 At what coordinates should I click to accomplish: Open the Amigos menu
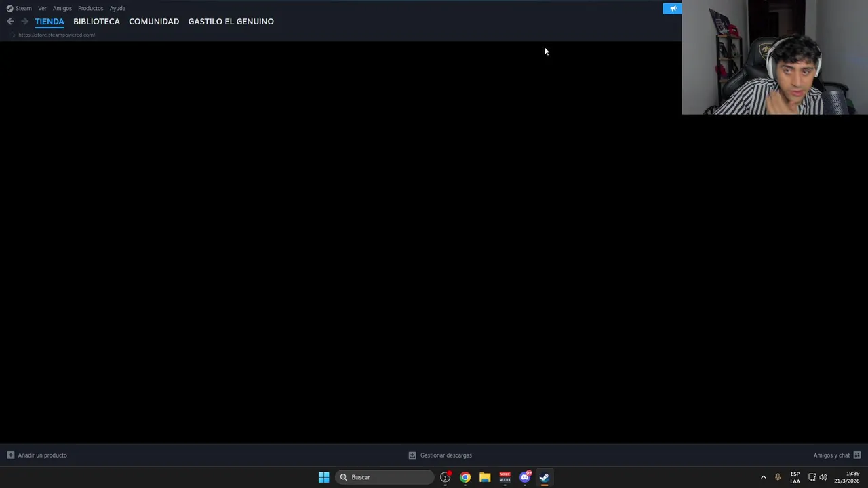point(62,8)
